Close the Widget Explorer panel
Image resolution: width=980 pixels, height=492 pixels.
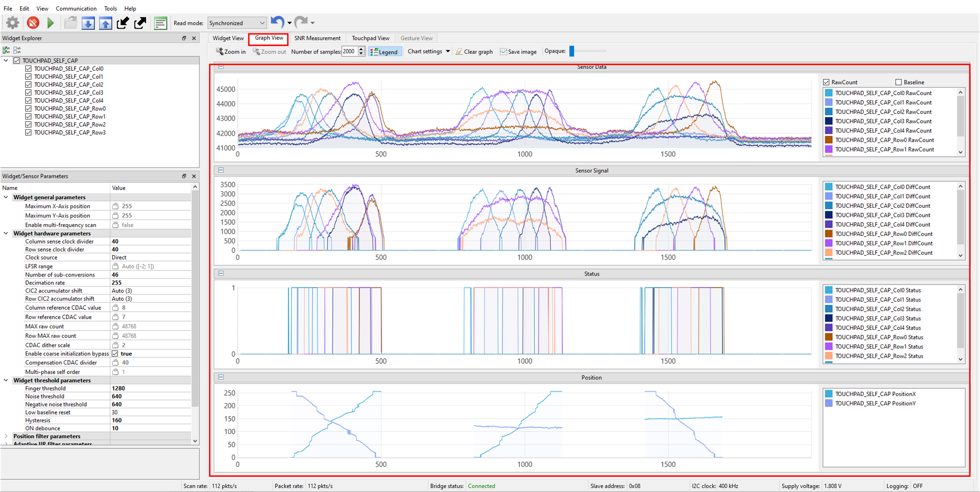click(x=194, y=38)
